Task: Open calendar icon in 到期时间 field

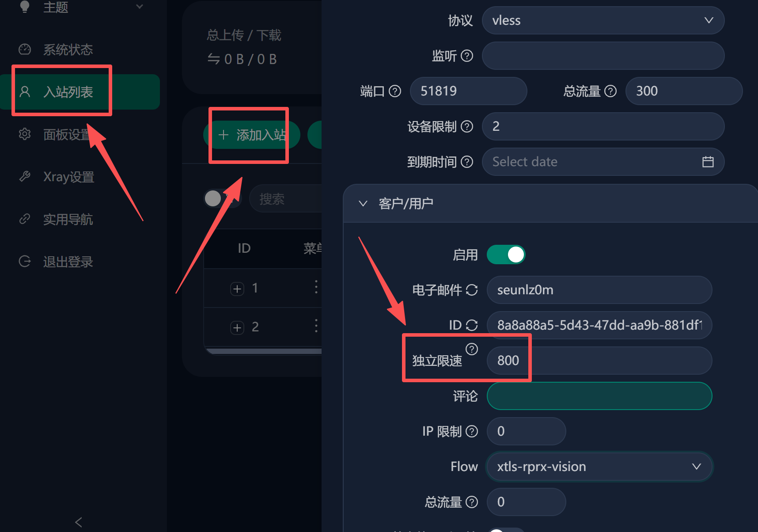Action: tap(708, 162)
